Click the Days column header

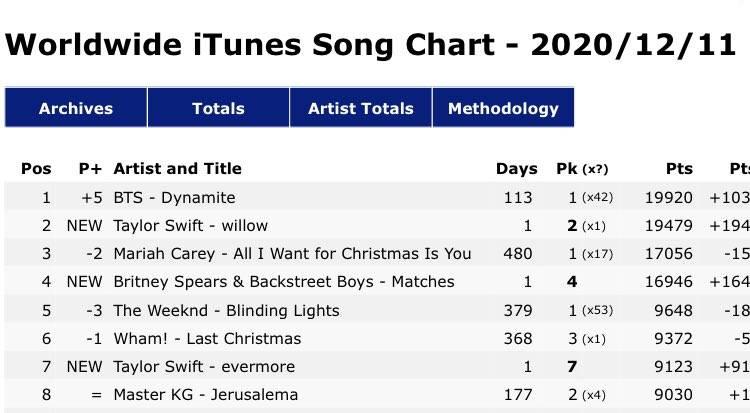coord(516,168)
